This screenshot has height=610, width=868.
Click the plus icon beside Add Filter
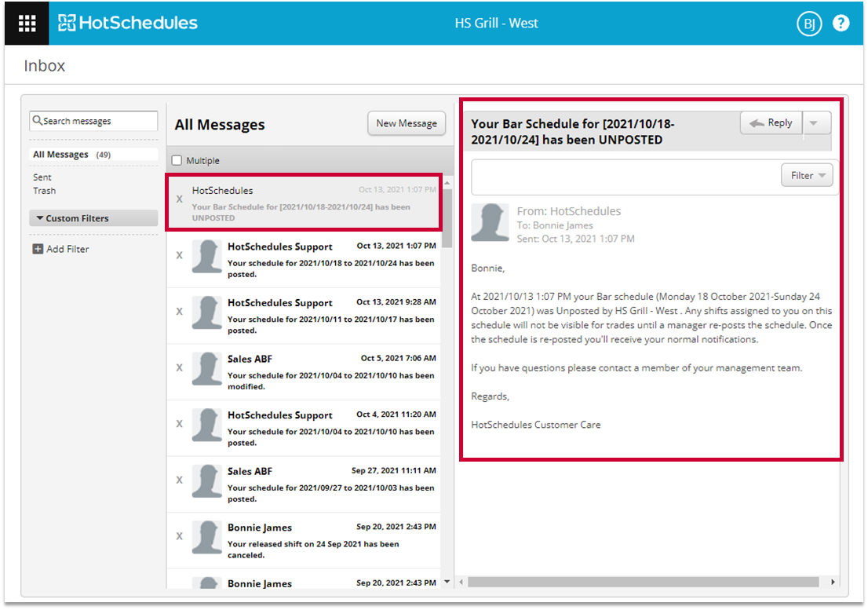(x=38, y=249)
